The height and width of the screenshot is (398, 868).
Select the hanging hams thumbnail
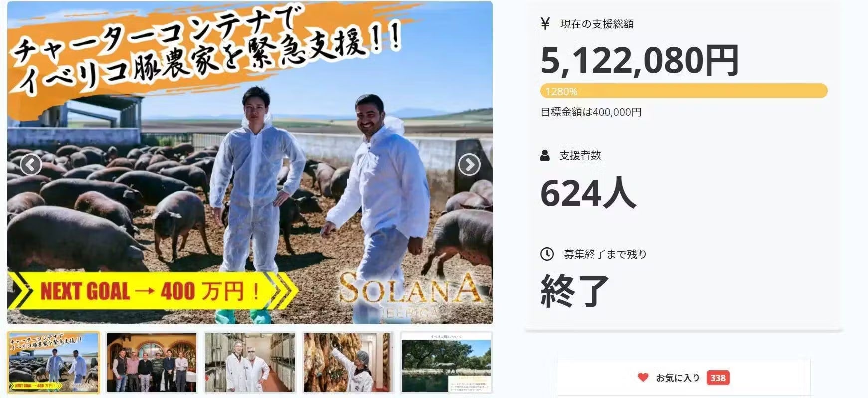(348, 362)
